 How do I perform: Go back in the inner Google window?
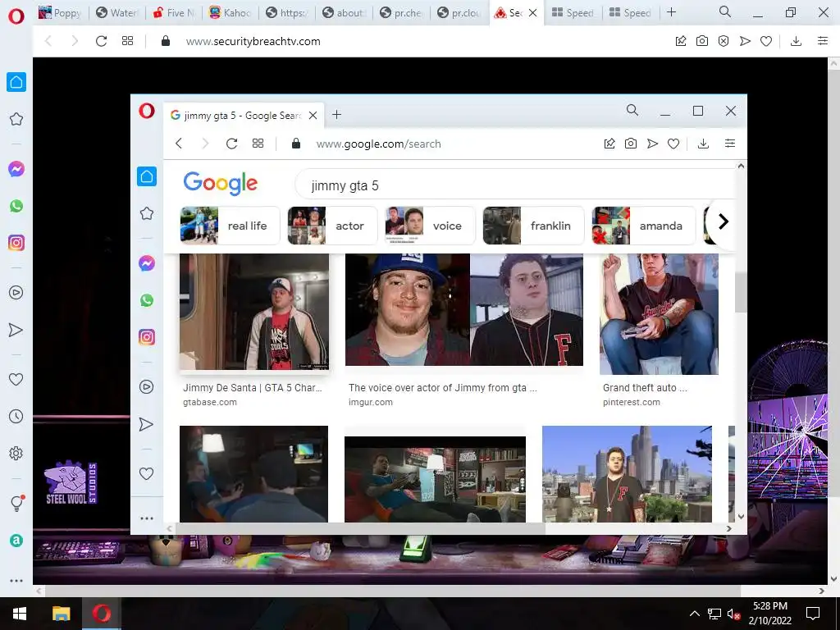pos(180,143)
